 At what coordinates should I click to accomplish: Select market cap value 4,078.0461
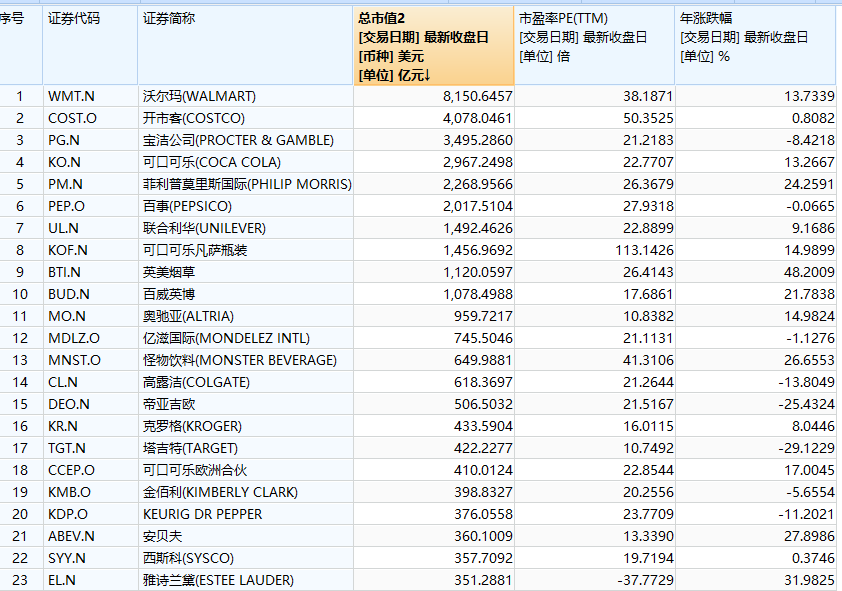pos(478,119)
